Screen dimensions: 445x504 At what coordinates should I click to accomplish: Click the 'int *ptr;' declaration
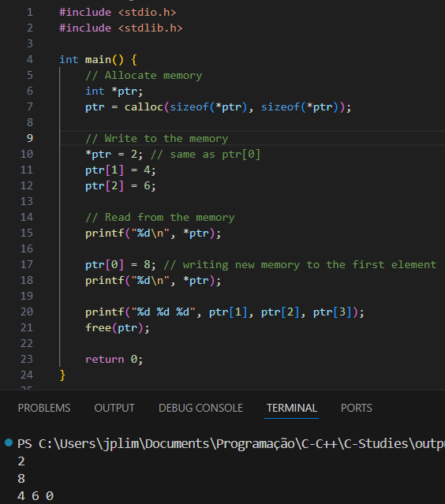pos(114,91)
